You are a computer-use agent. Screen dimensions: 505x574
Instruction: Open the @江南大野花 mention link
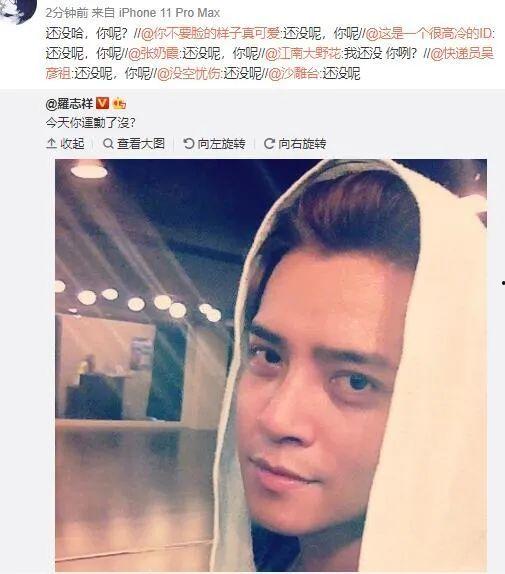point(303,54)
